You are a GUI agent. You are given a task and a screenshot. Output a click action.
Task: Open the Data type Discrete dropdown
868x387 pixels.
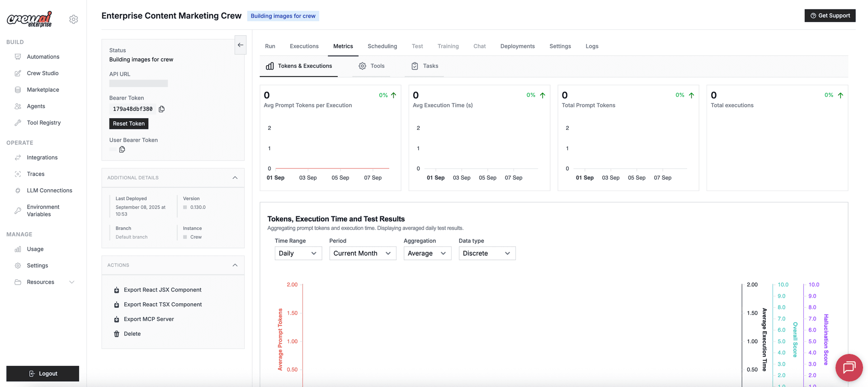(x=487, y=253)
